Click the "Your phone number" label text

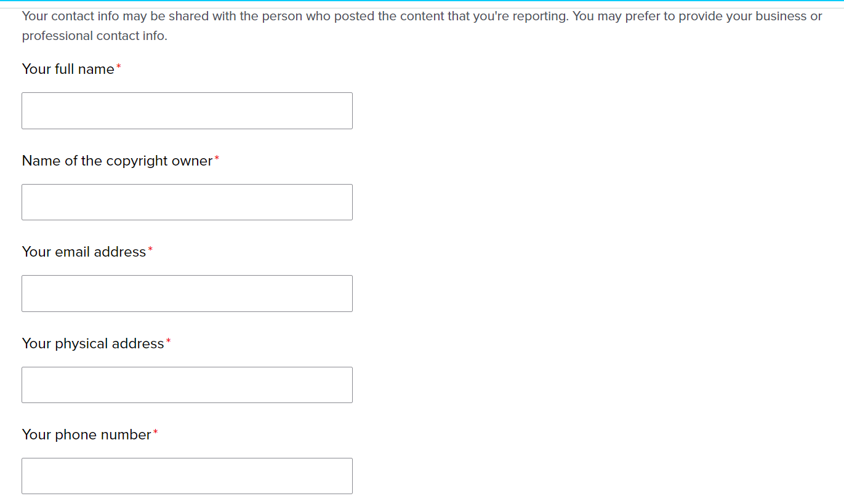pyautogui.click(x=86, y=434)
